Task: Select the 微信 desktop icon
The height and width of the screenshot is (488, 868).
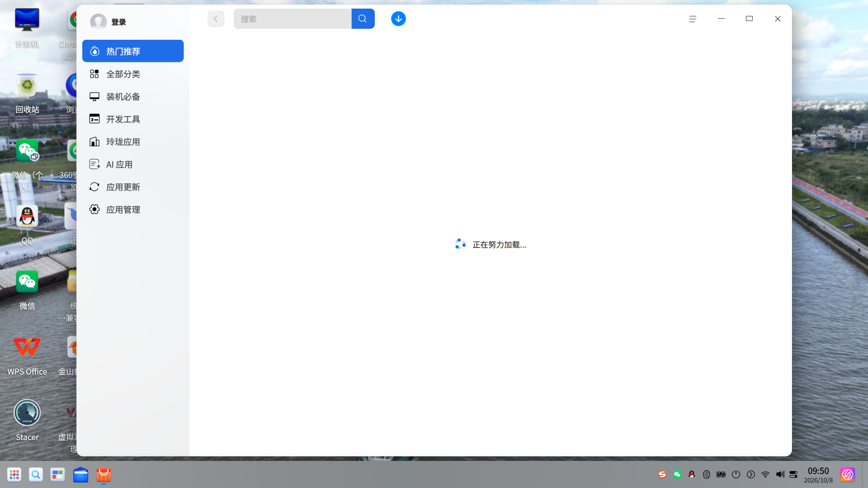Action: click(27, 290)
